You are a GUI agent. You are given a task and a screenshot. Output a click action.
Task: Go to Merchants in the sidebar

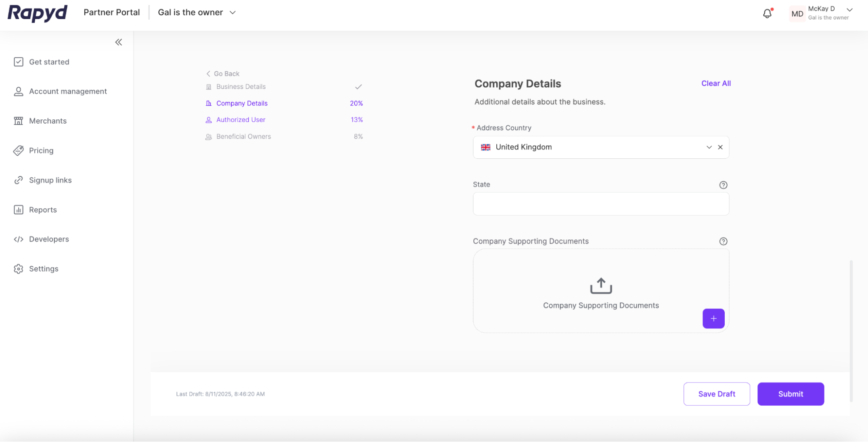[48, 121]
